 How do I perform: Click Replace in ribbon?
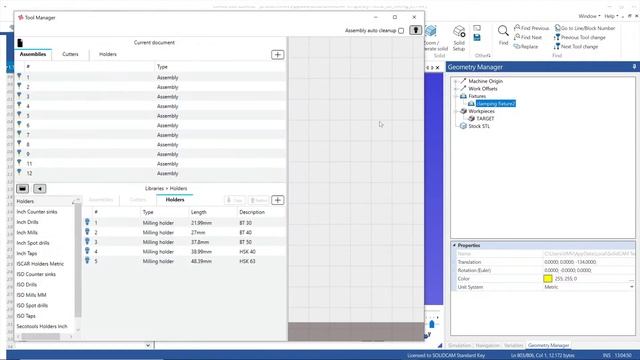tap(526, 47)
